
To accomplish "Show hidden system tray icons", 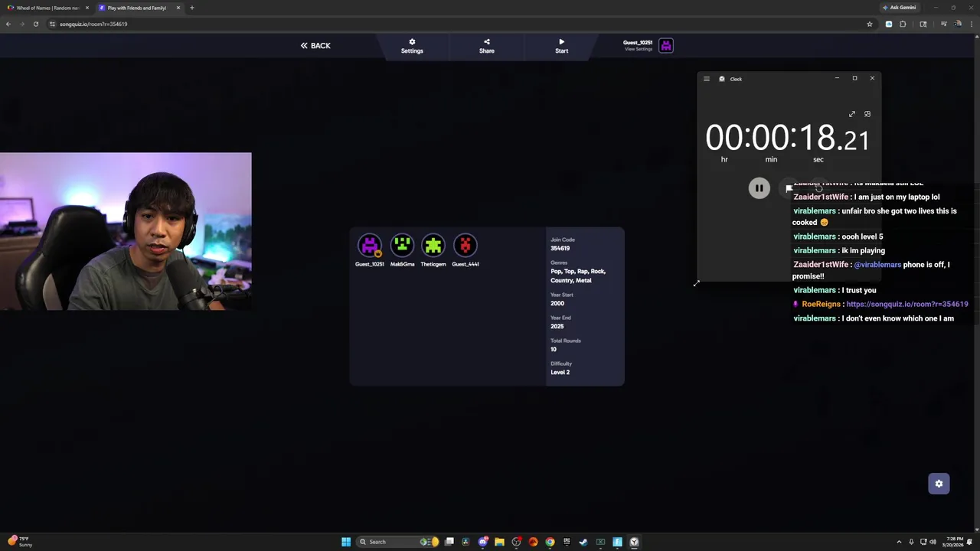I will click(x=900, y=542).
